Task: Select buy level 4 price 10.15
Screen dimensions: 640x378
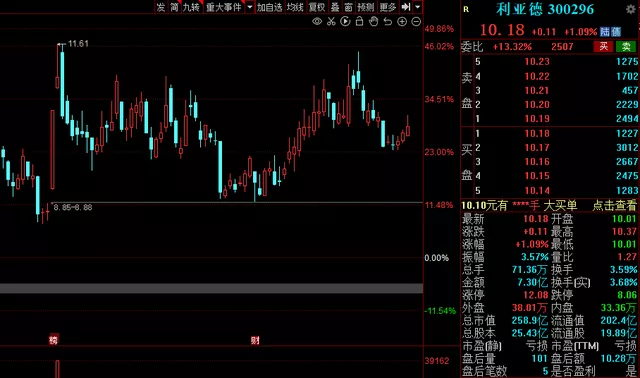Action: point(537,176)
